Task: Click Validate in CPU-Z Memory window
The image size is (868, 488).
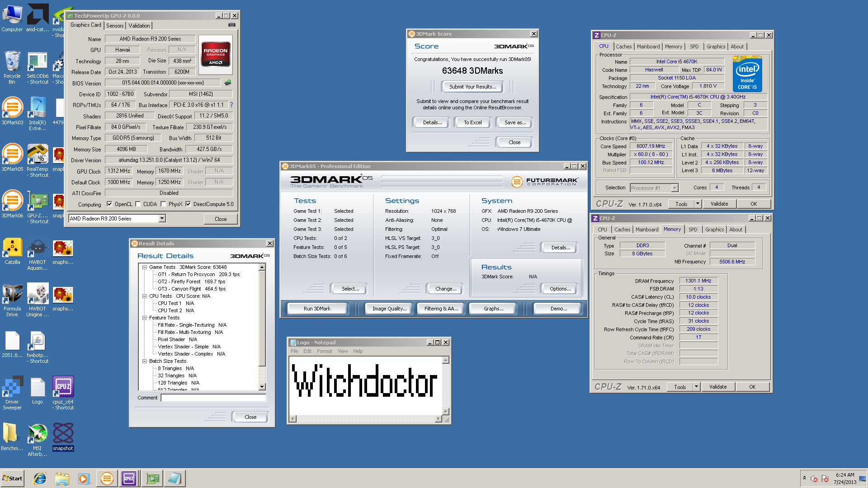Action: (718, 387)
